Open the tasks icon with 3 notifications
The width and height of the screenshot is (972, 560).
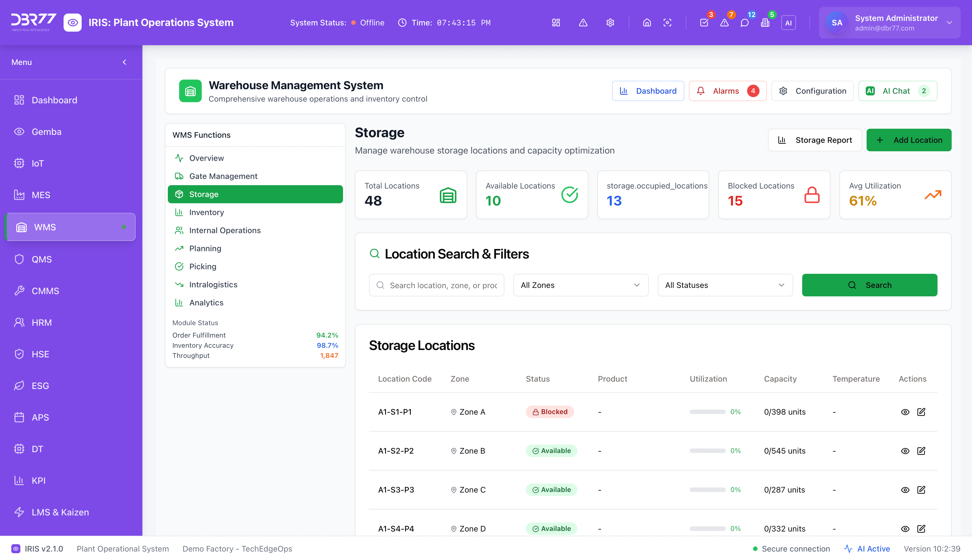pos(704,23)
